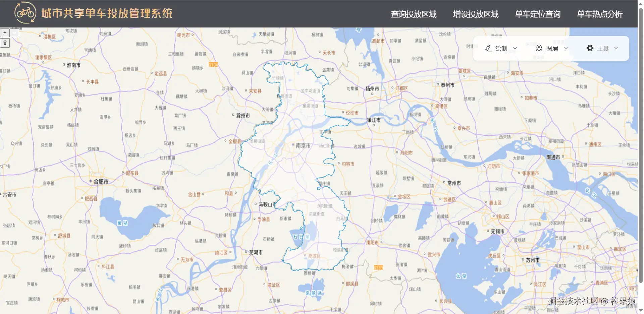The width and height of the screenshot is (644, 314).
Task: Click the 太湖 lake label
Action: (x=461, y=276)
